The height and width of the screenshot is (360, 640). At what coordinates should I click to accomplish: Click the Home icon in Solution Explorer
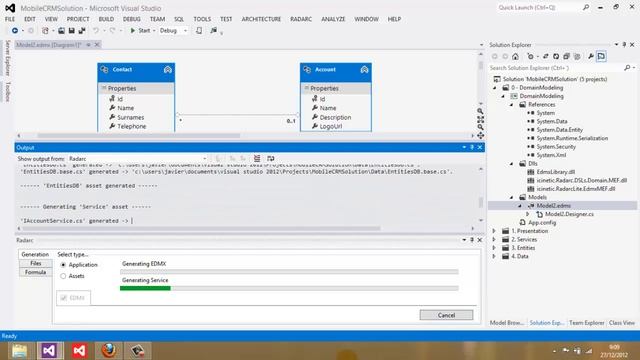point(516,56)
